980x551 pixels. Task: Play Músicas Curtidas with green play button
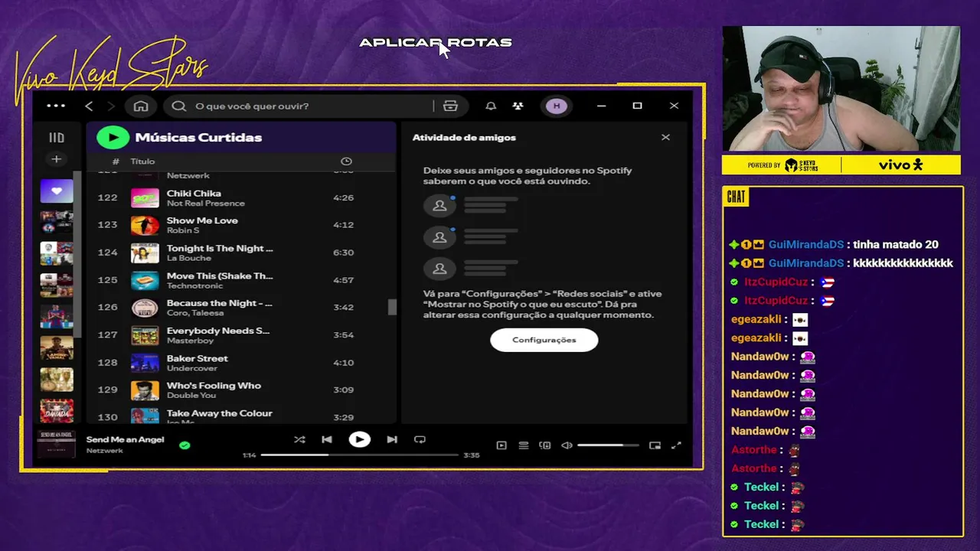[x=113, y=137]
